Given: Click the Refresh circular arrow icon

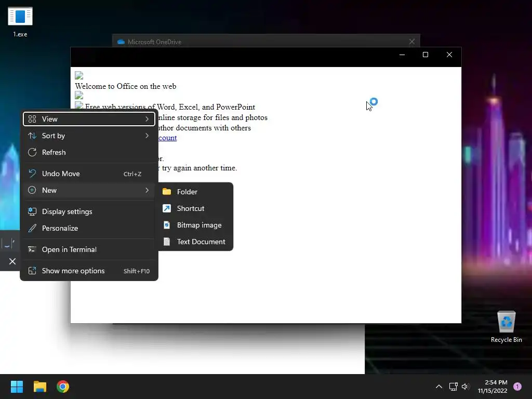Looking at the screenshot, I should point(32,152).
